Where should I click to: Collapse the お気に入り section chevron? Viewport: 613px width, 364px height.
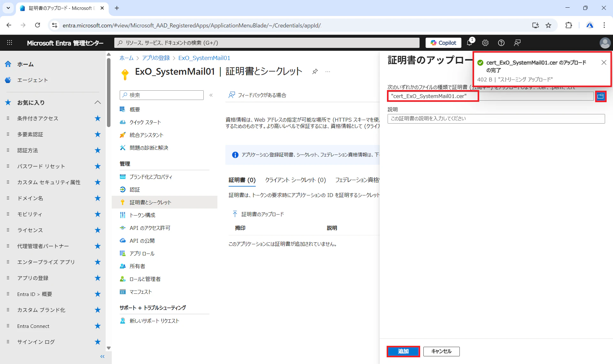(98, 102)
